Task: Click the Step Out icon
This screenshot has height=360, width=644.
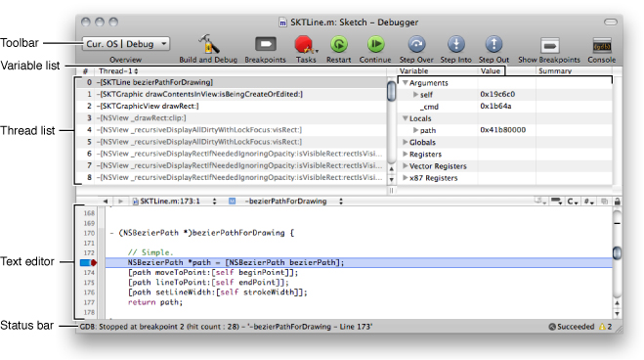Action: [494, 44]
